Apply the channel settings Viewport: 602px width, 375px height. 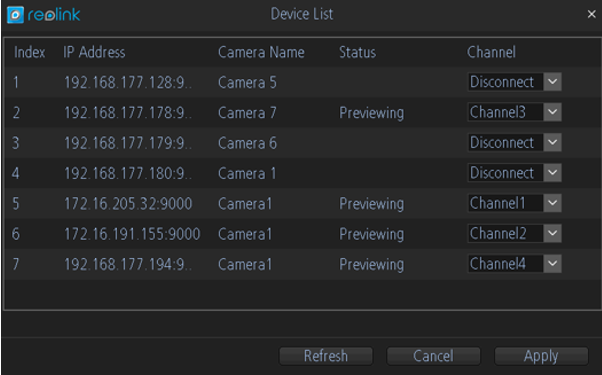(x=541, y=356)
